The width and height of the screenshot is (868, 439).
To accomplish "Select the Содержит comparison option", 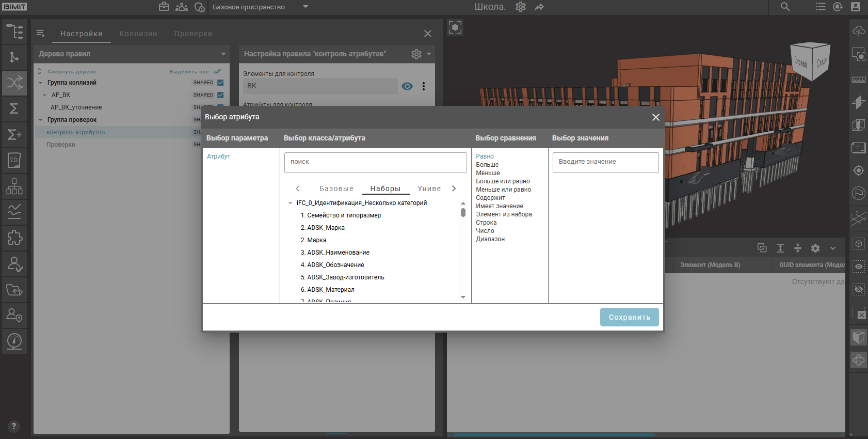I will 490,198.
